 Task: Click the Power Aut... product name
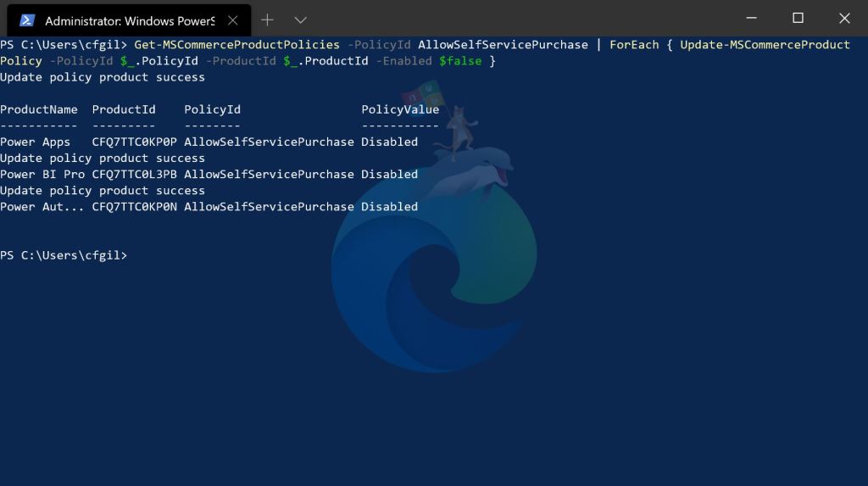point(42,206)
